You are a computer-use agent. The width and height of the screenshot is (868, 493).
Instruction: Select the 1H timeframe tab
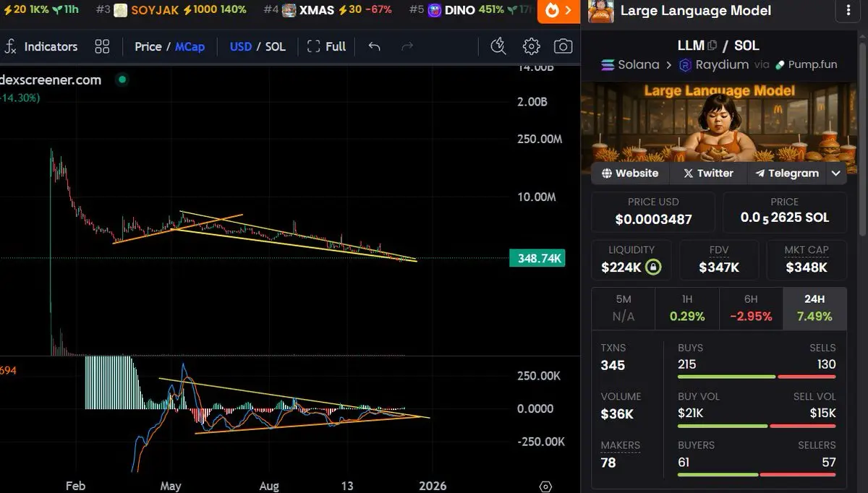[x=687, y=309]
